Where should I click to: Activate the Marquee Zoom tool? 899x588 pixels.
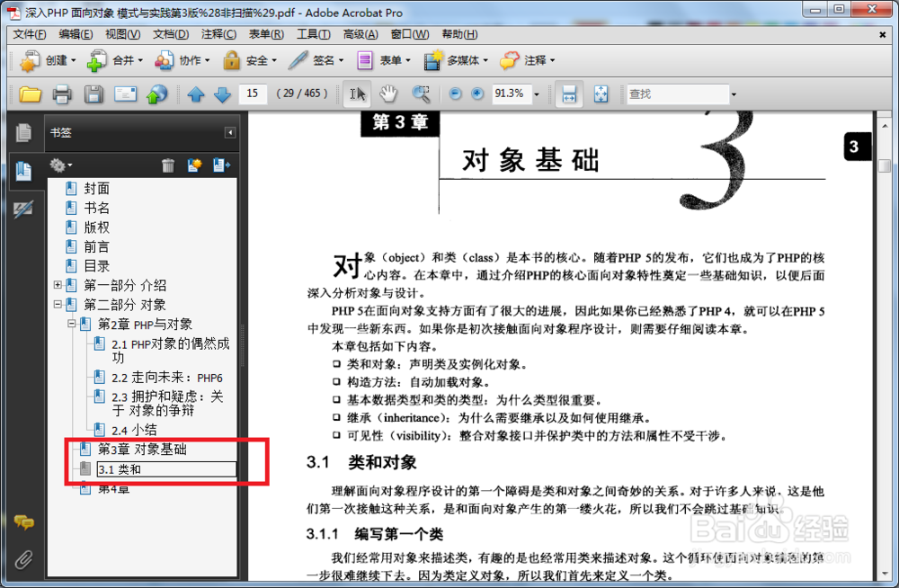421,94
